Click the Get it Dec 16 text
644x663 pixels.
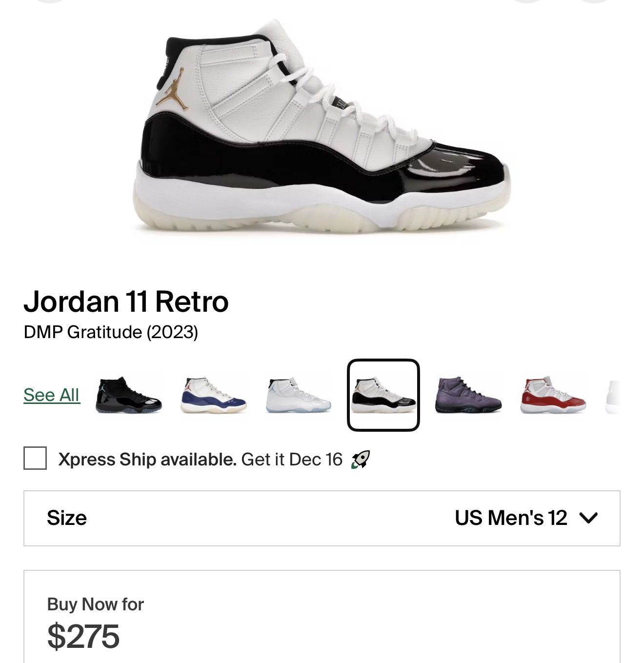pos(292,460)
